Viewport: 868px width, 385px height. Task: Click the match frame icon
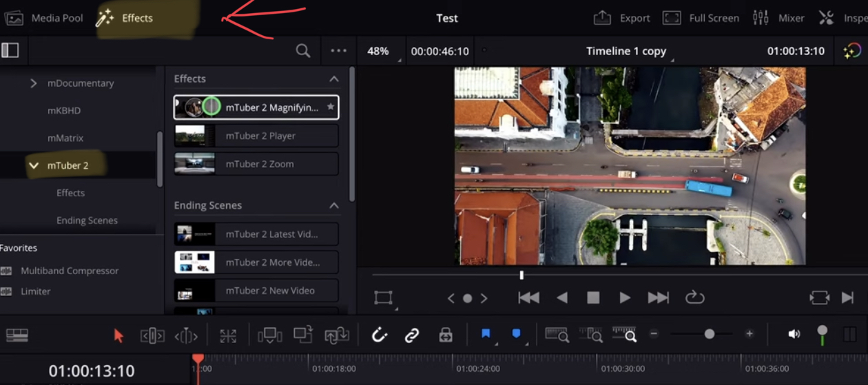pos(820,298)
